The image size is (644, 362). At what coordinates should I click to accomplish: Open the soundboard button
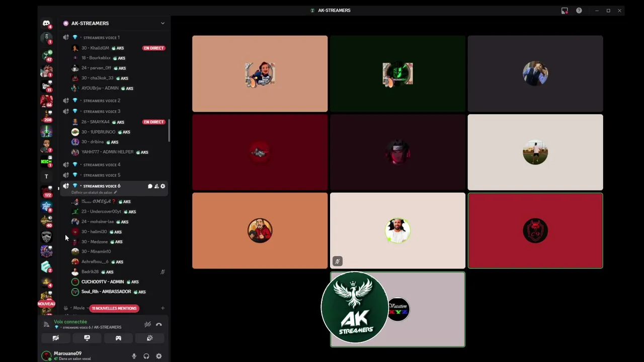(149, 338)
